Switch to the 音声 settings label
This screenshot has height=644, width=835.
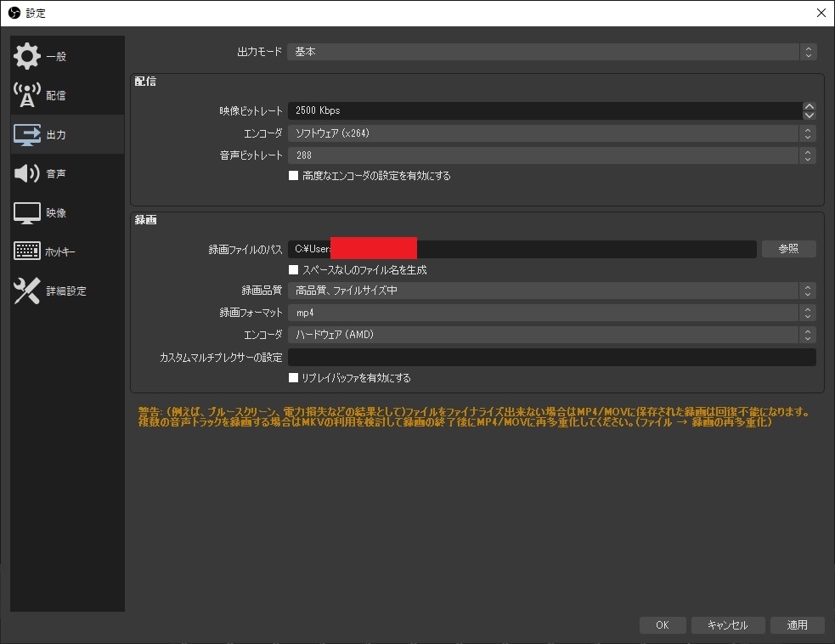[x=56, y=173]
